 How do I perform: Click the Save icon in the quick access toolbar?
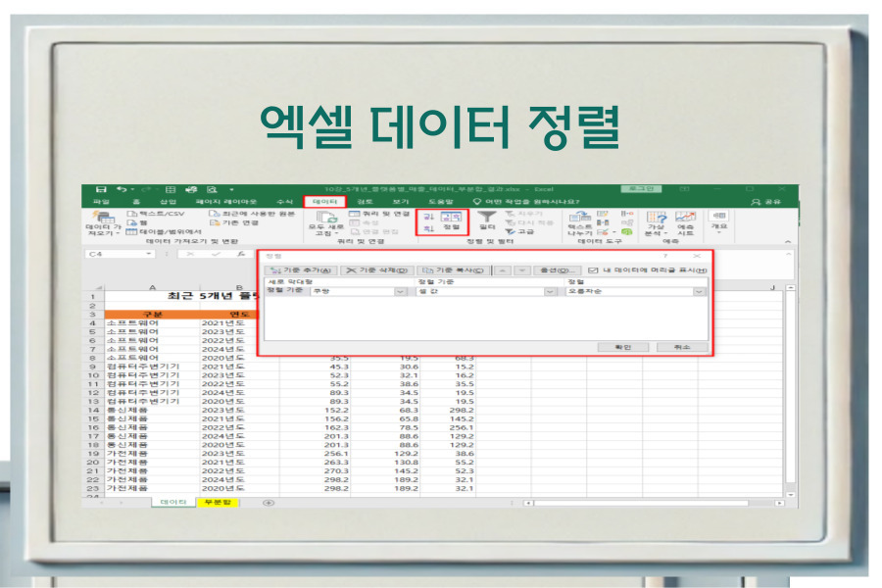(x=101, y=189)
